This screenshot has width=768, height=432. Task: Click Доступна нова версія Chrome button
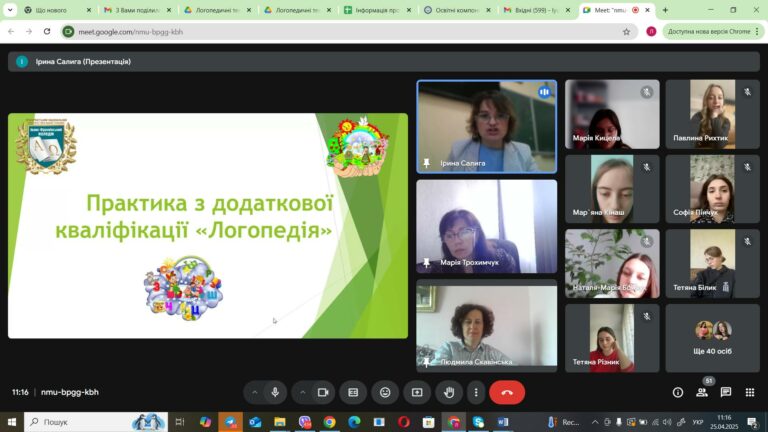pos(713,31)
